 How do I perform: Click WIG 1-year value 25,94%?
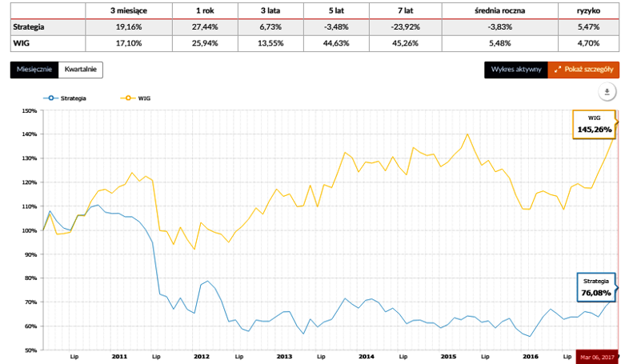pos(205,43)
